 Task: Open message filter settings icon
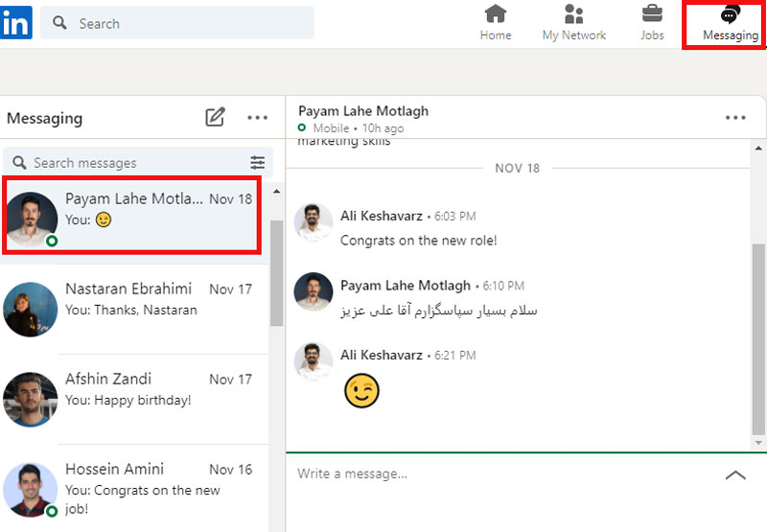[x=257, y=163]
